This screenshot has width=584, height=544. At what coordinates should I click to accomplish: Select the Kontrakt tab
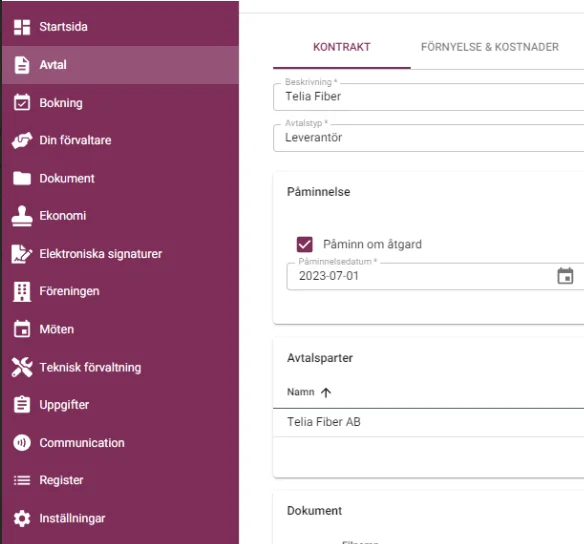(x=342, y=47)
